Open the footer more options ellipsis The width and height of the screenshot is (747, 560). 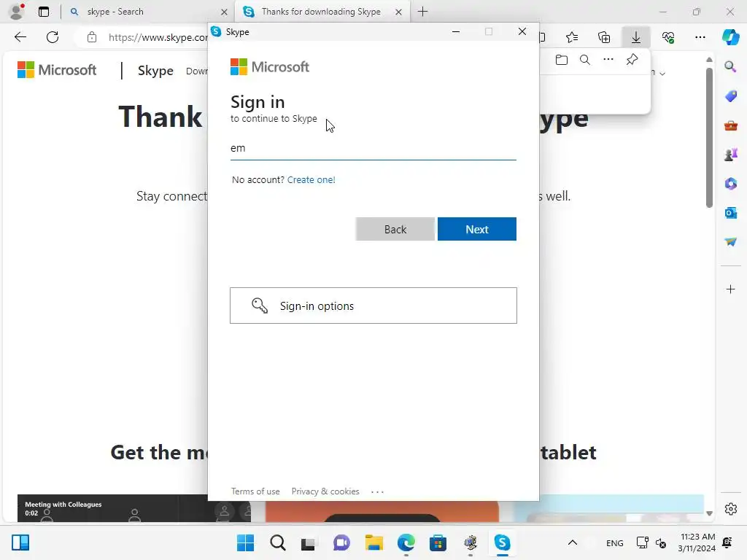[x=377, y=491]
